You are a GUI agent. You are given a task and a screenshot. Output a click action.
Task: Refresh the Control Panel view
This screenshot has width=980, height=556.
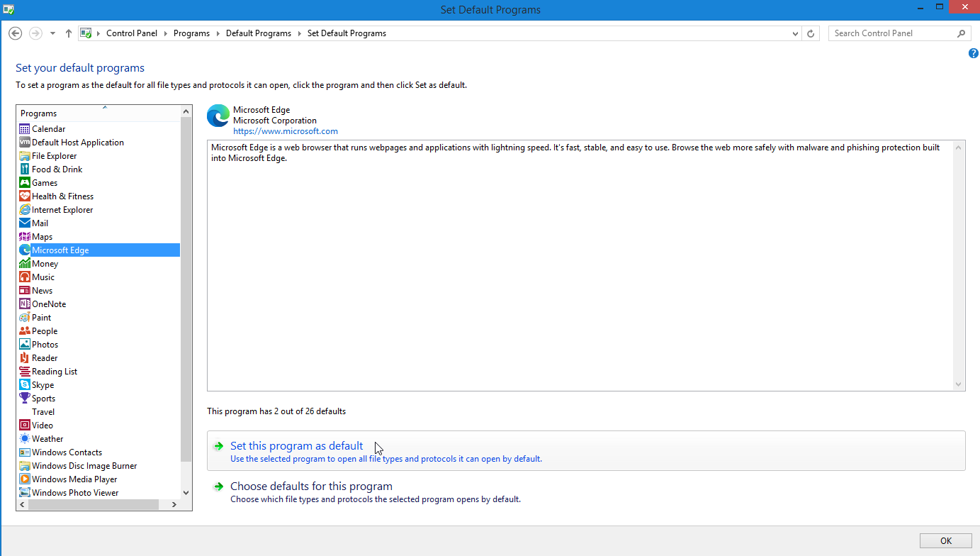(x=811, y=33)
